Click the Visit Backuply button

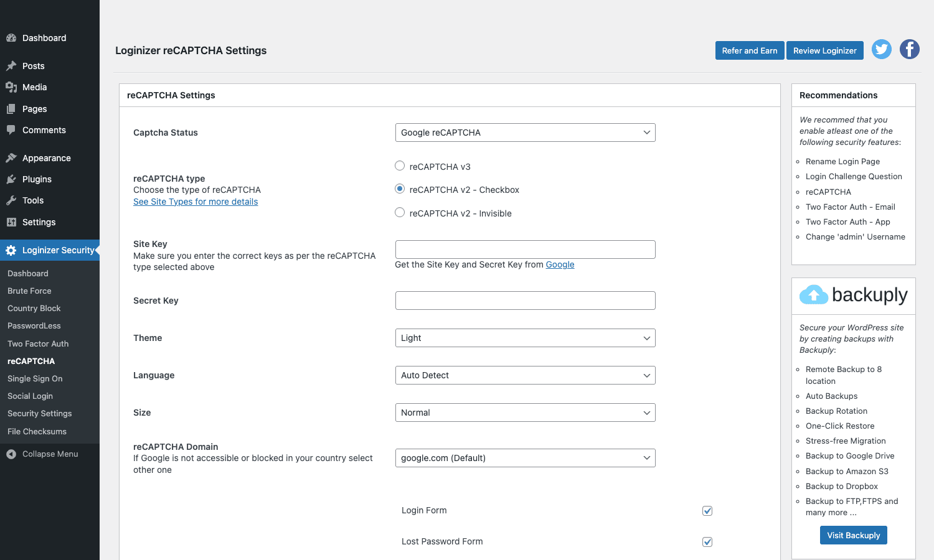[854, 535]
